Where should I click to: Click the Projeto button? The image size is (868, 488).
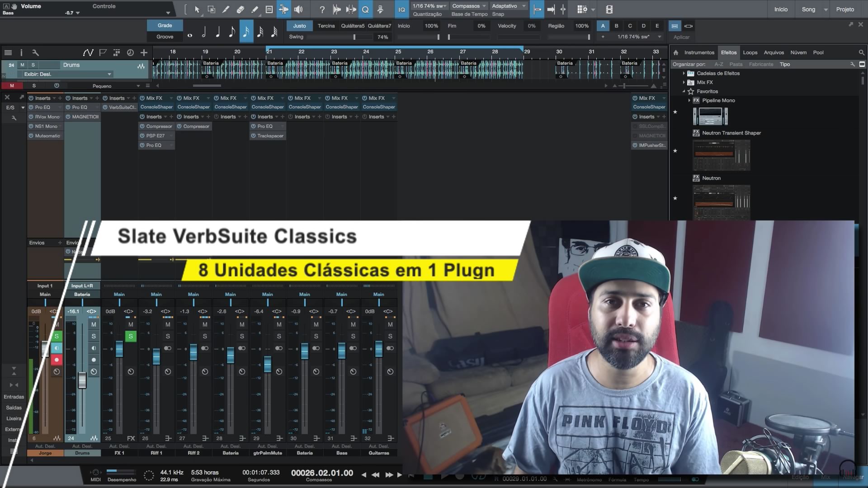[x=845, y=9]
